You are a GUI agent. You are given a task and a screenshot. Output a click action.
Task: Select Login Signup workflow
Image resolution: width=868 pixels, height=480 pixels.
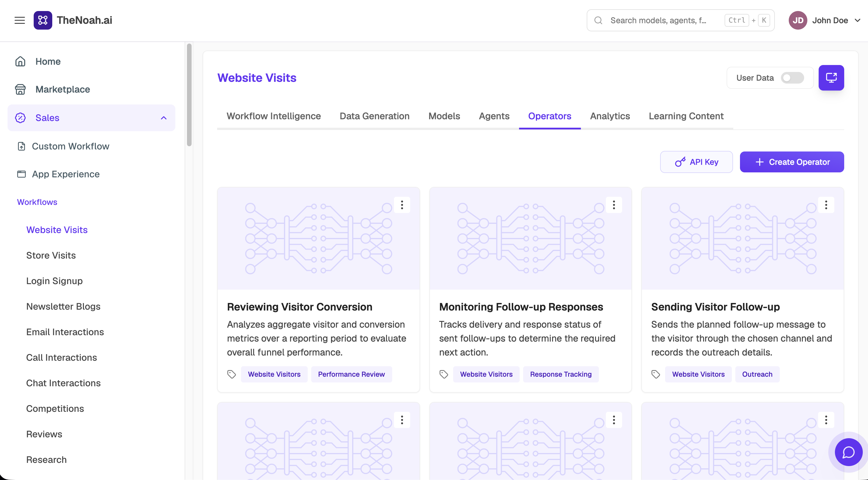[x=54, y=281]
